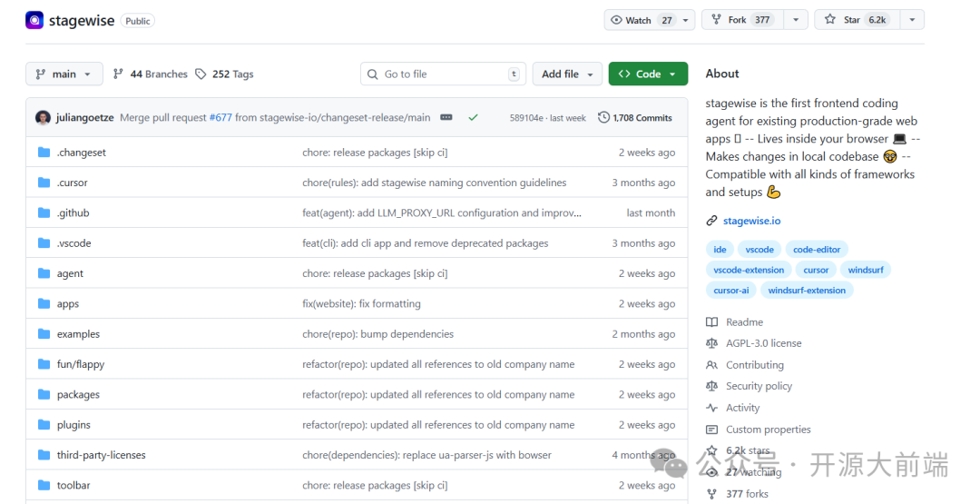This screenshot has height=504, width=980.
Task: Click the tags icon beside 252 Tags
Action: (201, 74)
